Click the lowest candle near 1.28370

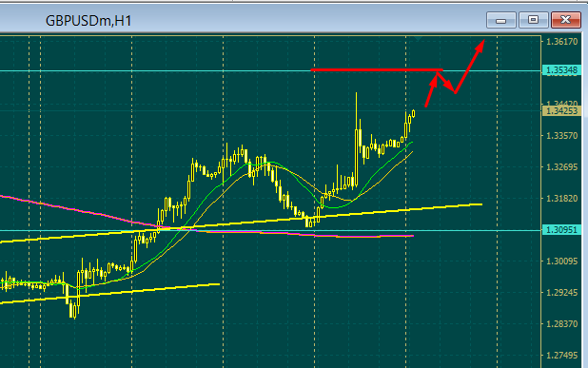pyautogui.click(x=74, y=311)
